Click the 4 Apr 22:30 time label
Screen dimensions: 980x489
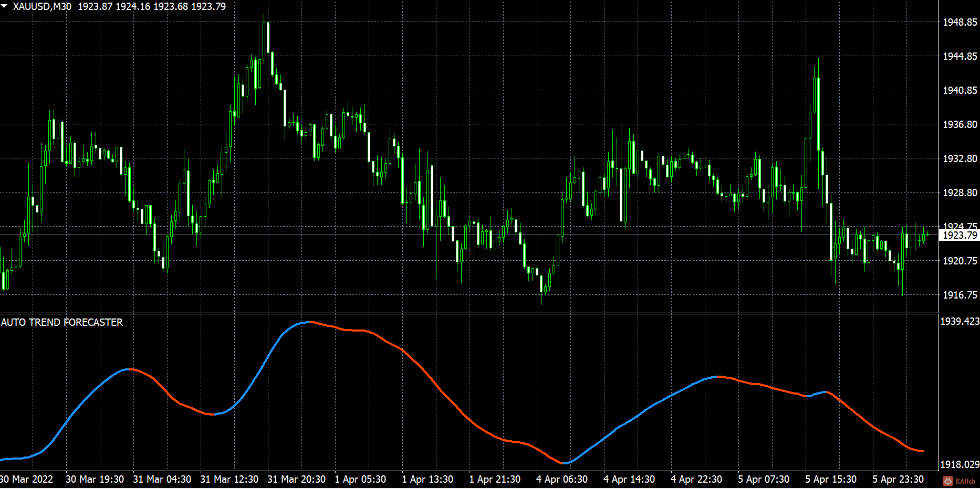pyautogui.click(x=696, y=479)
